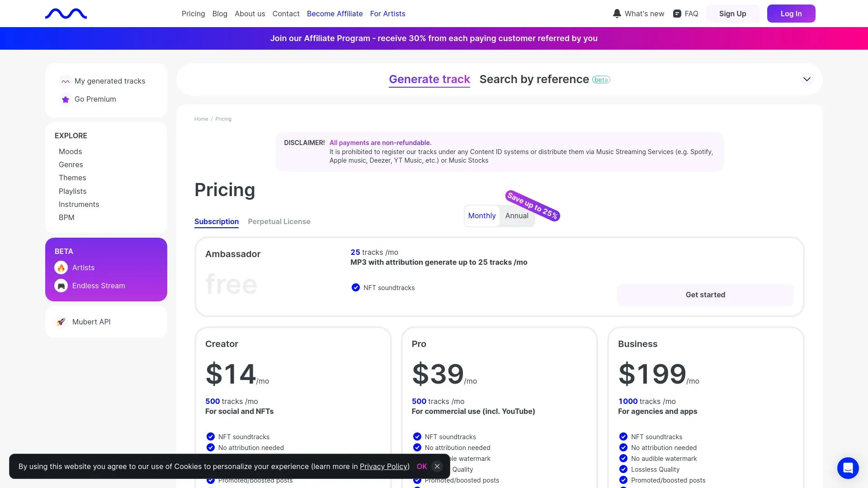This screenshot has height=488, width=868.
Task: Open the chat support bubble
Action: click(x=848, y=468)
